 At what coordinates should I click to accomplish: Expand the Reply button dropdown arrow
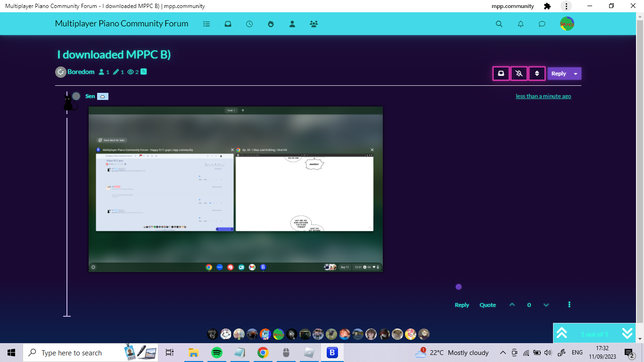(x=576, y=74)
